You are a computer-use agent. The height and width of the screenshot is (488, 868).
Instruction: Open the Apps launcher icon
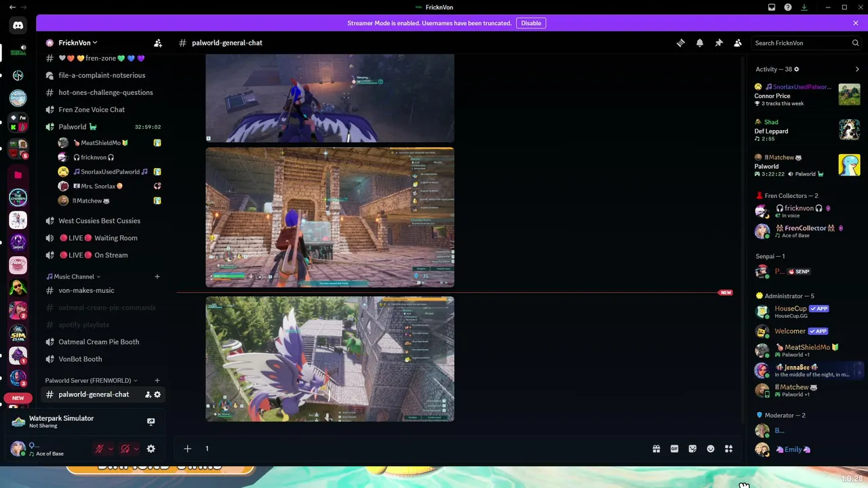pyautogui.click(x=729, y=449)
